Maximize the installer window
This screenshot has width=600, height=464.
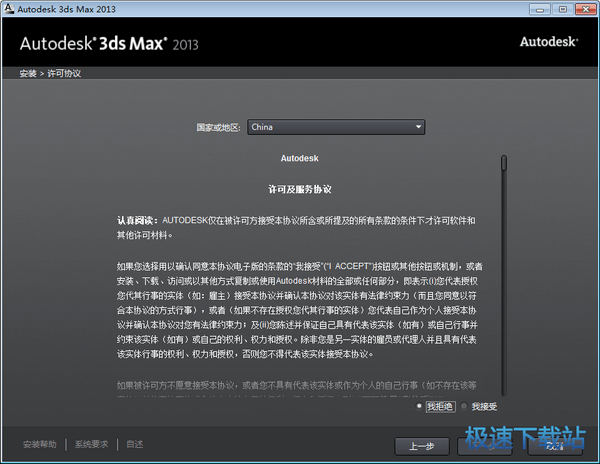563,9
